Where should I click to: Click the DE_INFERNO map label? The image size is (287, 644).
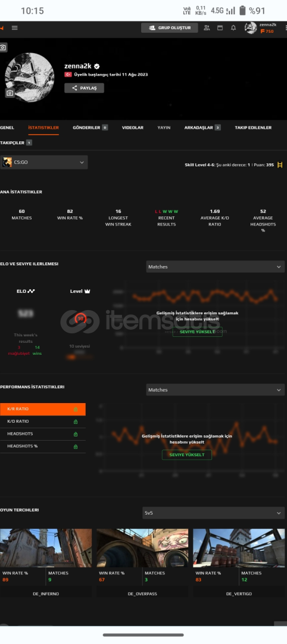tap(46, 594)
